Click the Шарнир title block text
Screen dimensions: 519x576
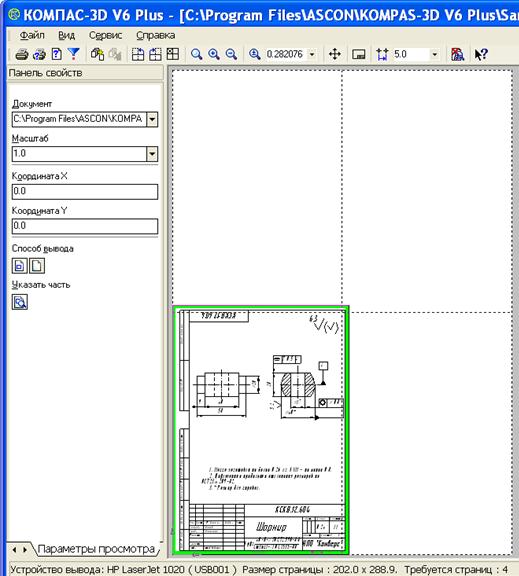271,527
